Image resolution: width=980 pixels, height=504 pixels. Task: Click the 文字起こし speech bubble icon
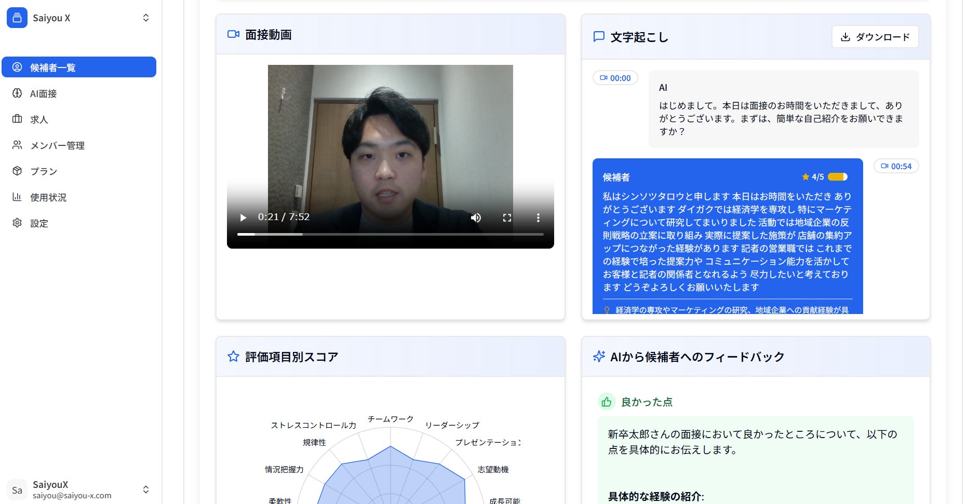pos(599,37)
